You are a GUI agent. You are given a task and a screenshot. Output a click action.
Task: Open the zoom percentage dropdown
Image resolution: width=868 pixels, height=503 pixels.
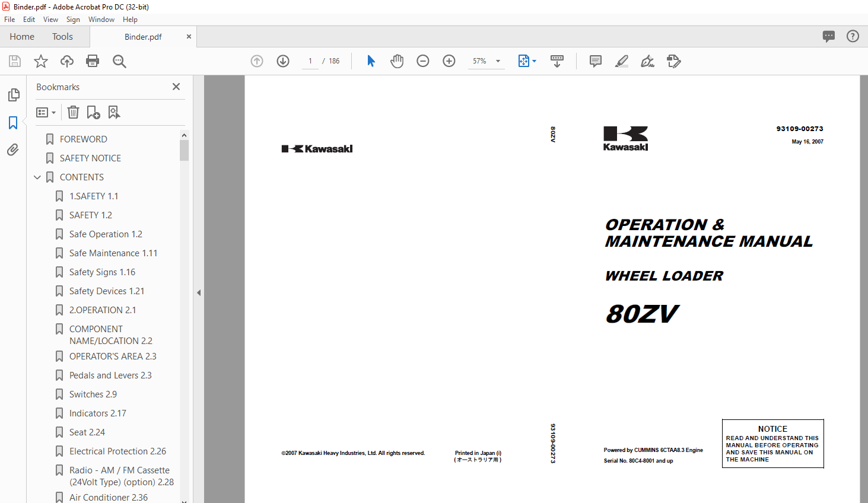tap(498, 61)
